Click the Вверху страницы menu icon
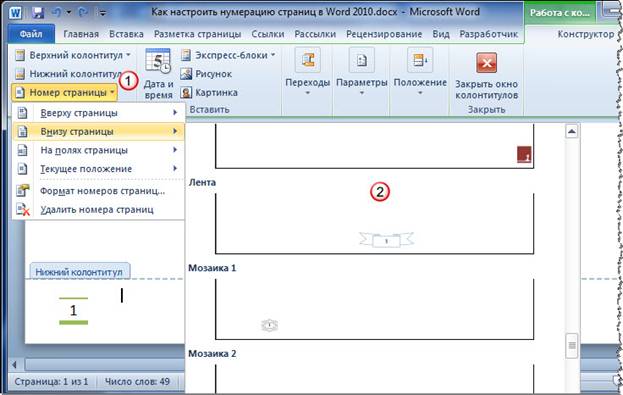This screenshot has width=623, height=395. pyautogui.click(x=23, y=113)
